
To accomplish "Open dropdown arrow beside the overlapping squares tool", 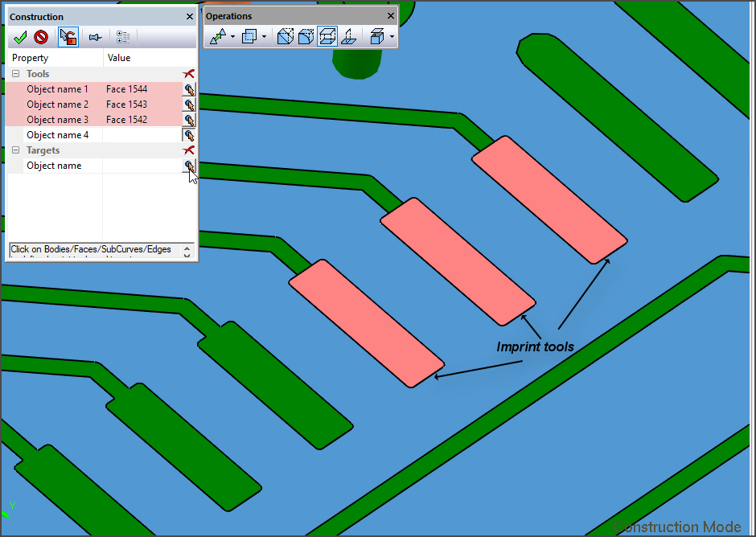I will coord(264,37).
